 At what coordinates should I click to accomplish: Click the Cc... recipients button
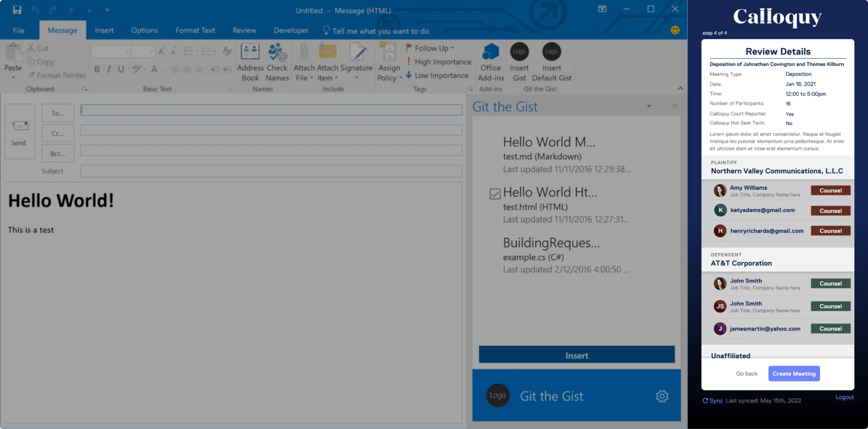click(x=57, y=133)
